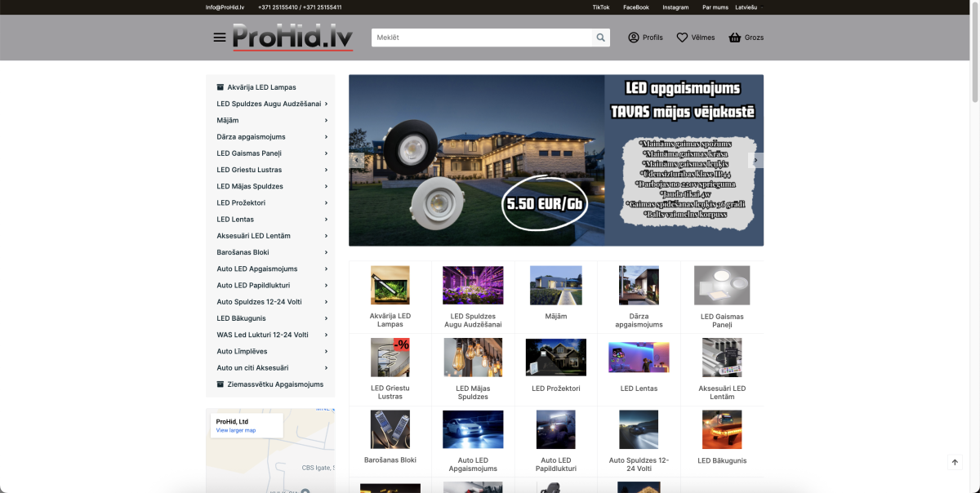
Task: Click the search magnifier button
Action: click(601, 38)
